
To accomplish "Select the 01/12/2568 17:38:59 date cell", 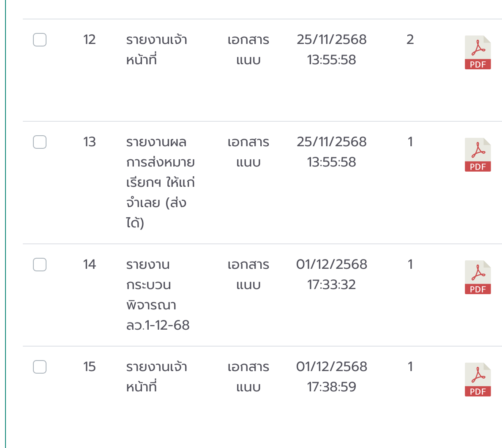I will pyautogui.click(x=331, y=377).
